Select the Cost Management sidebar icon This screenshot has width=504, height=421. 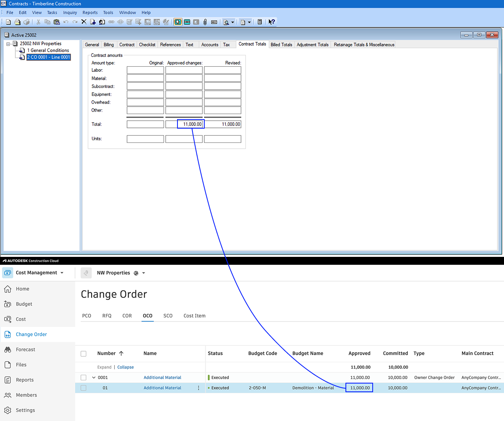(x=7, y=273)
